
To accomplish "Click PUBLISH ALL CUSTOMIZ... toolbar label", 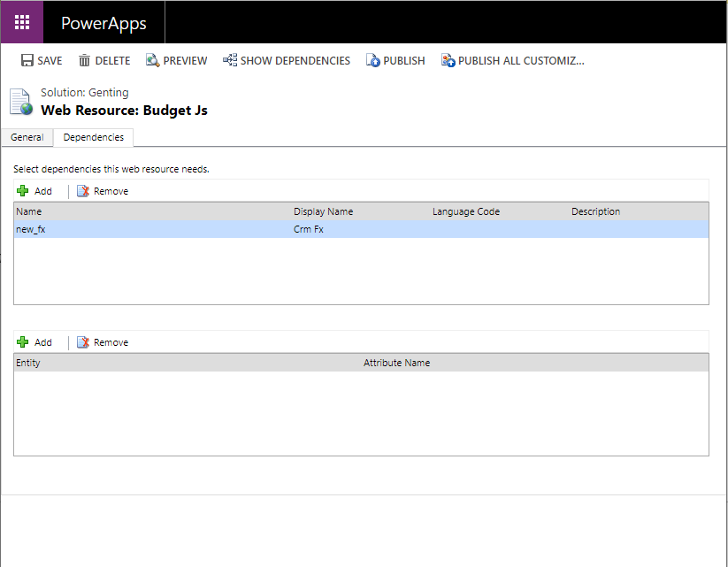I will 521,61.
